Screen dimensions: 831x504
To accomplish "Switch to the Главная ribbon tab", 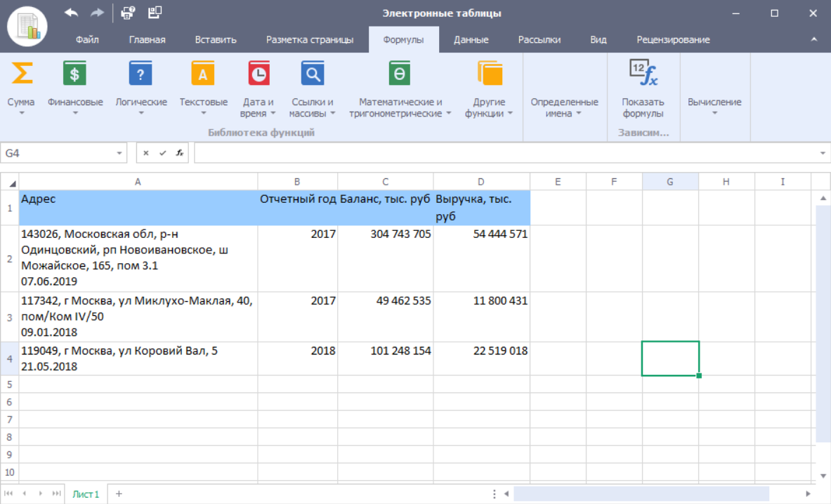I will point(147,40).
